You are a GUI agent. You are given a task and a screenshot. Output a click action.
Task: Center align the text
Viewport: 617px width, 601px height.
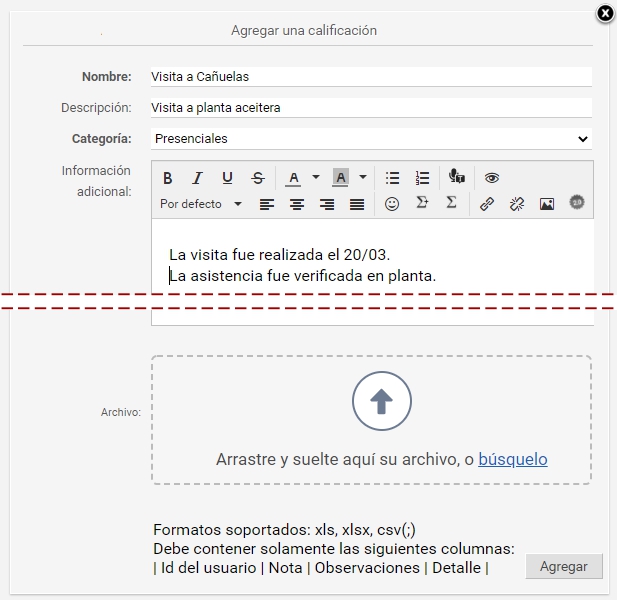(x=297, y=204)
